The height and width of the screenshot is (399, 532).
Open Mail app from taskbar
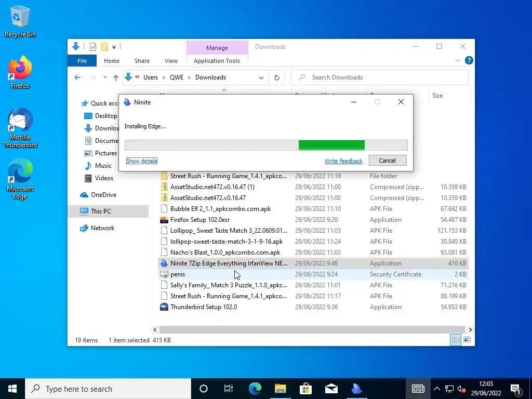click(331, 389)
